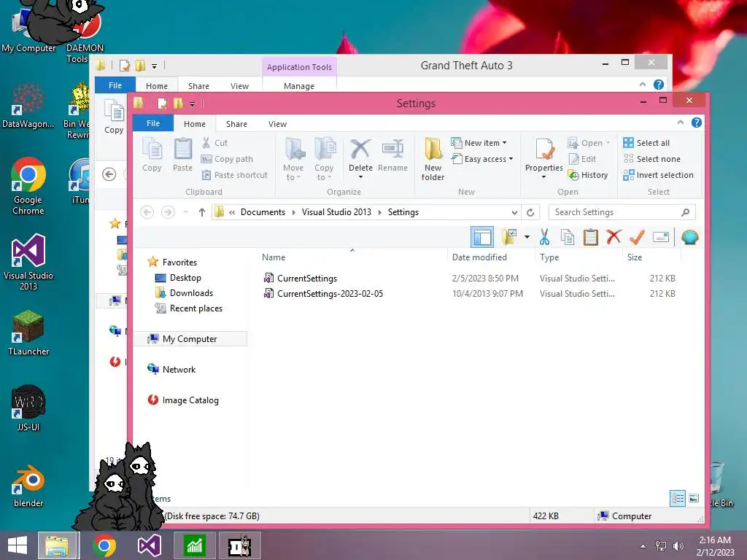Image resolution: width=747 pixels, height=560 pixels.
Task: Click Cut in the ribbon
Action: click(214, 143)
